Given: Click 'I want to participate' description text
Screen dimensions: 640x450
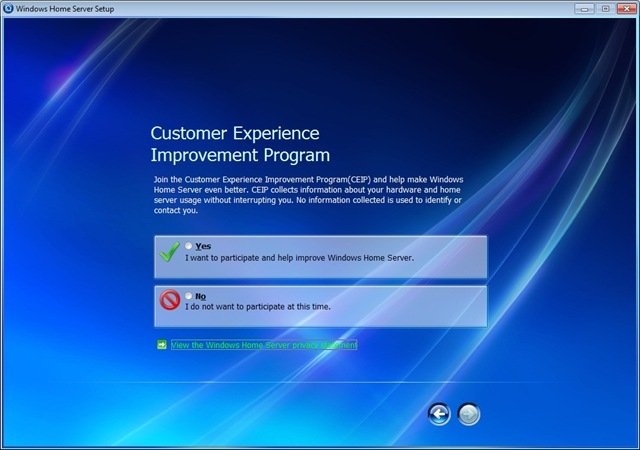Looking at the screenshot, I should click(x=300, y=258).
